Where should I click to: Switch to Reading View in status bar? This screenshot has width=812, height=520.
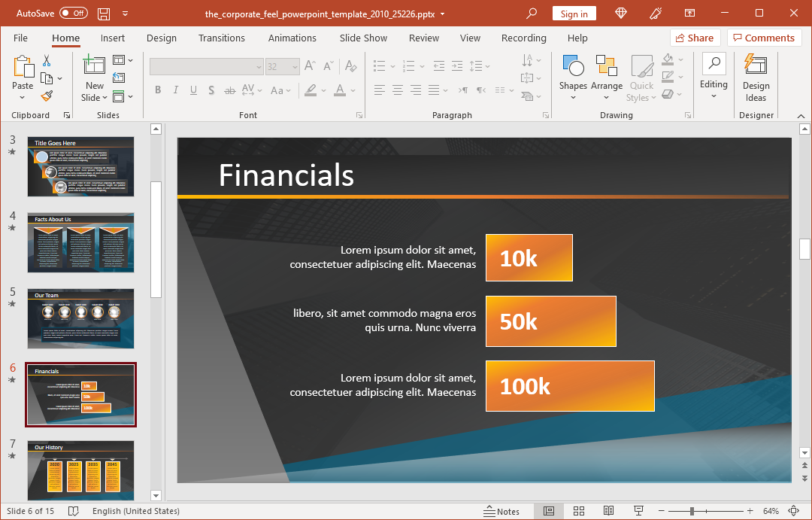tap(608, 511)
